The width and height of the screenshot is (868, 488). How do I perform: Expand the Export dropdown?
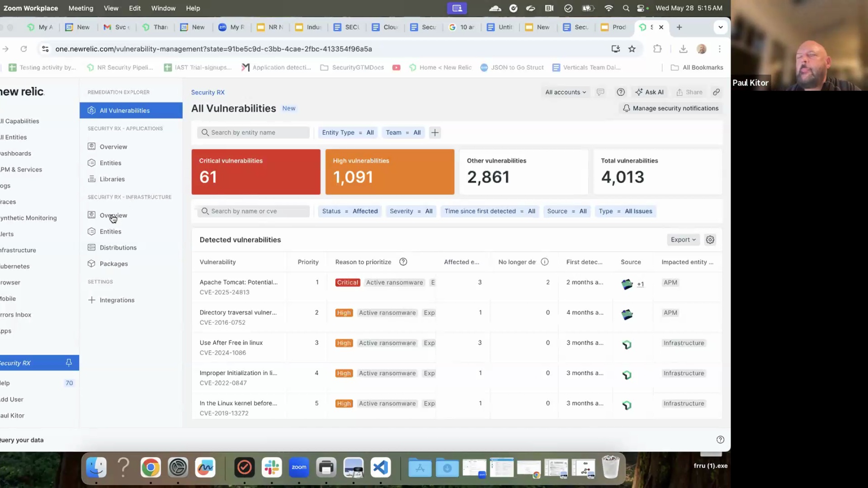coord(683,240)
